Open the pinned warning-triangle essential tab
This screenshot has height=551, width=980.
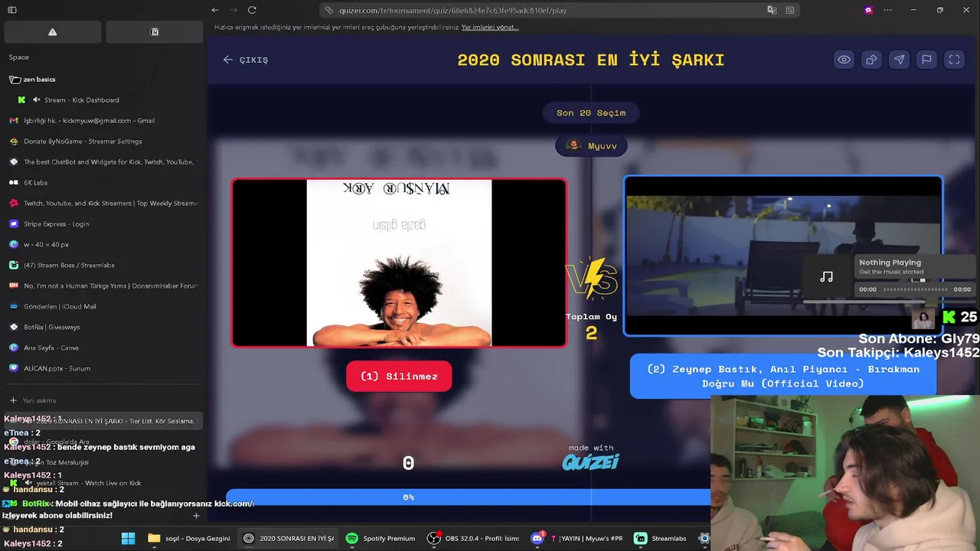pyautogui.click(x=52, y=32)
